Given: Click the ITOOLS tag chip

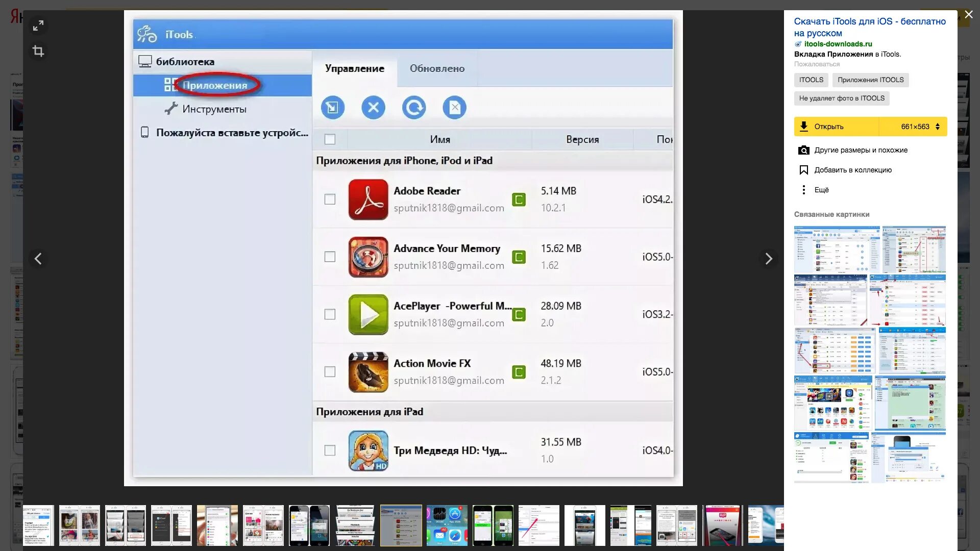Looking at the screenshot, I should (x=811, y=80).
